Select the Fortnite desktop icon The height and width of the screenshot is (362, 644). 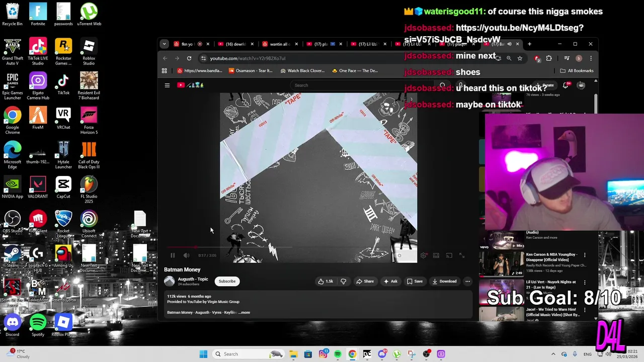38,15
